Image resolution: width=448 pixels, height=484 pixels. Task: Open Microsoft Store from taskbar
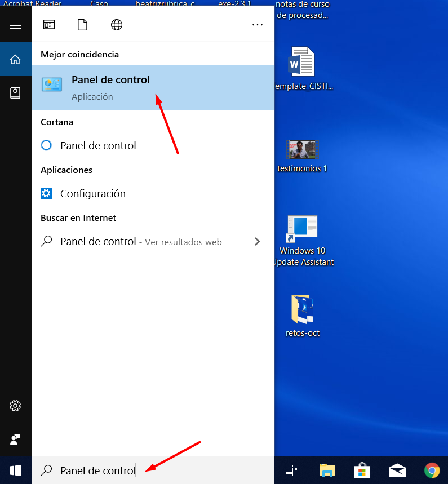click(x=362, y=470)
